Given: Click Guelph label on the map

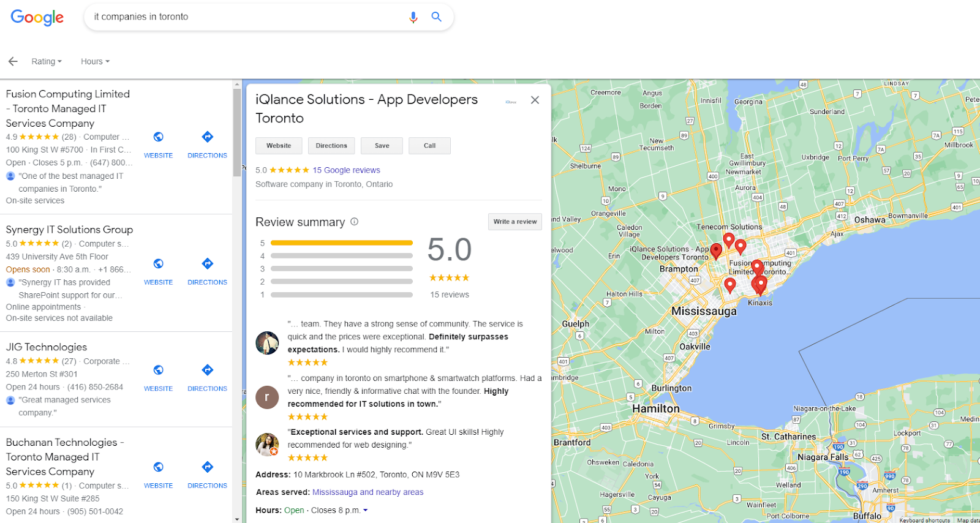Looking at the screenshot, I should 576,324.
